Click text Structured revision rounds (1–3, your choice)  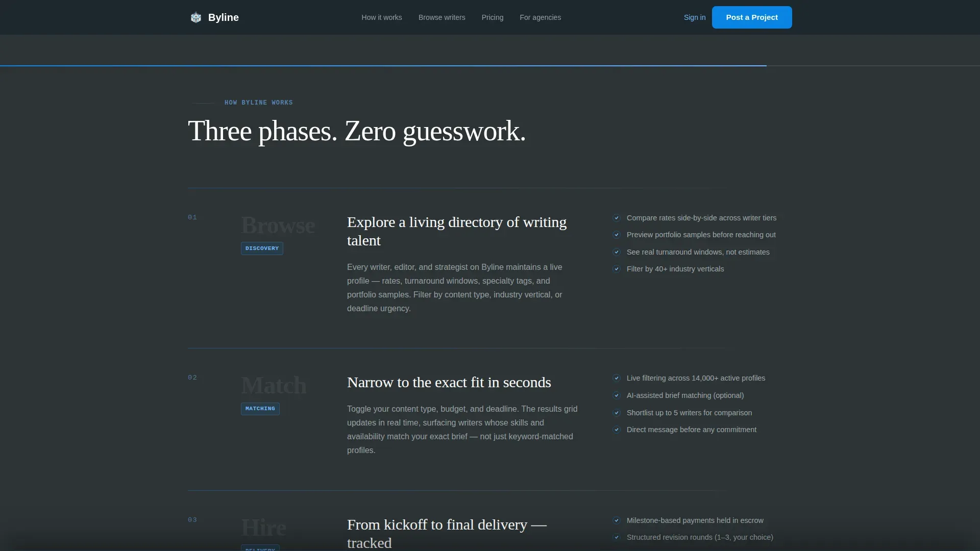[700, 537]
